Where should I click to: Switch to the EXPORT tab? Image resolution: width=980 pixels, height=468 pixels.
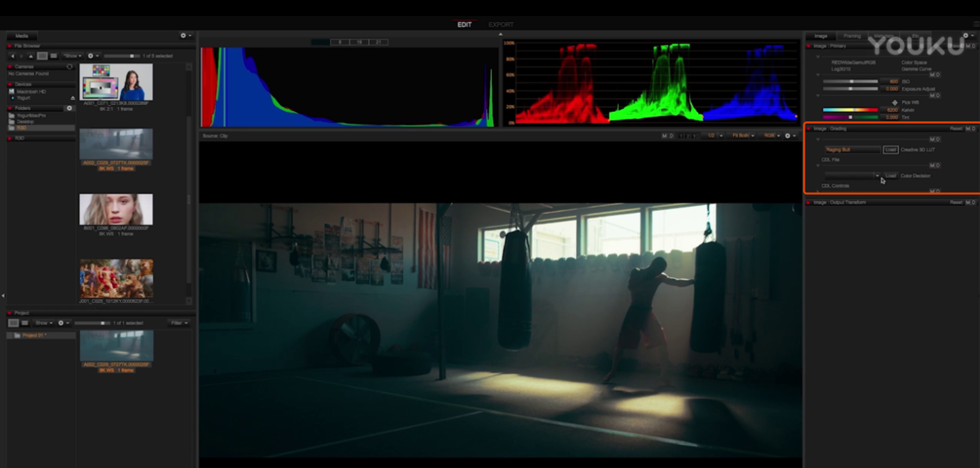[501, 25]
